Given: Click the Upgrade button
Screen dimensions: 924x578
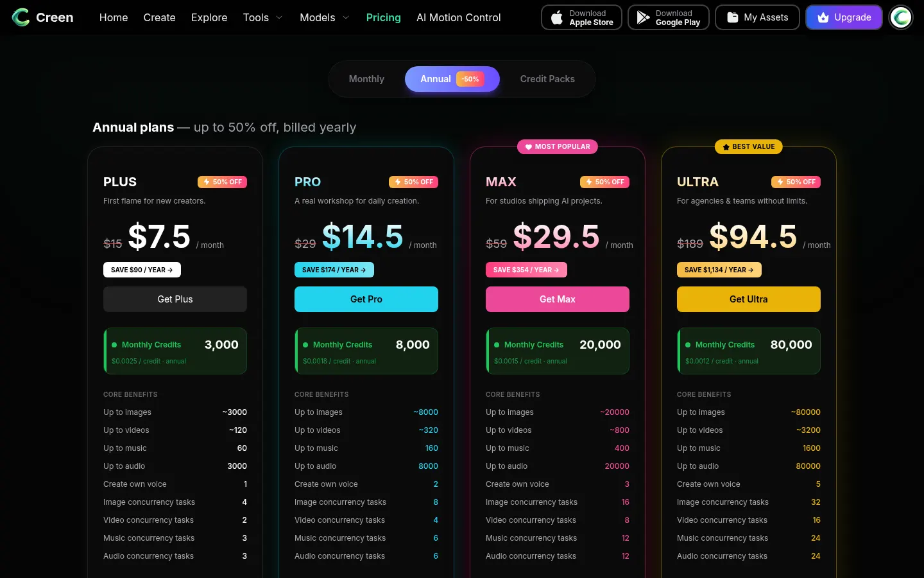Looking at the screenshot, I should (x=844, y=17).
